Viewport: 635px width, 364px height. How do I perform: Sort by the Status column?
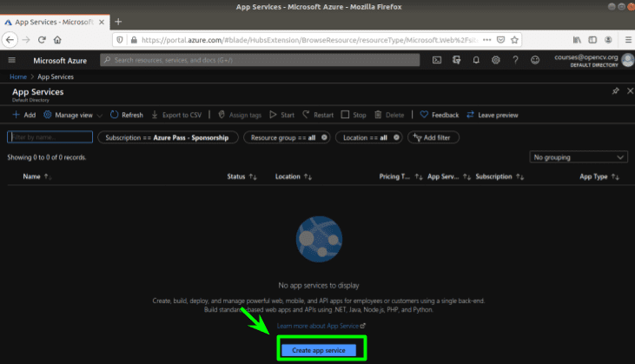click(x=236, y=176)
